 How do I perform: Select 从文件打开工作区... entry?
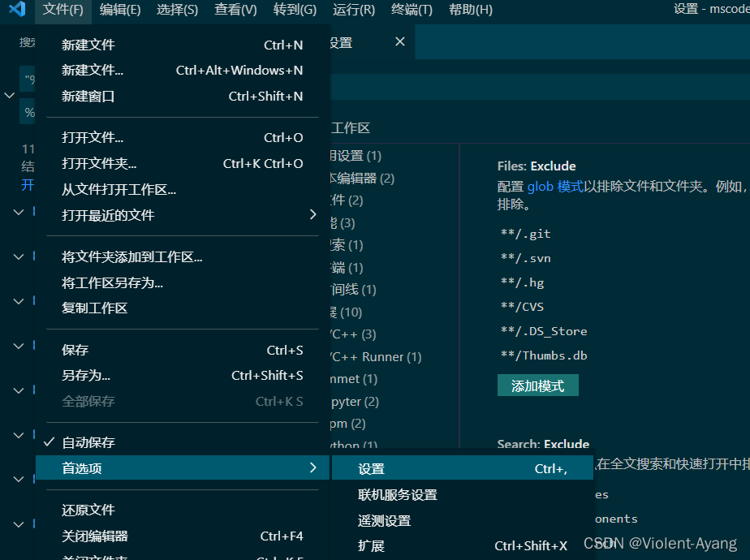pyautogui.click(x=183, y=189)
